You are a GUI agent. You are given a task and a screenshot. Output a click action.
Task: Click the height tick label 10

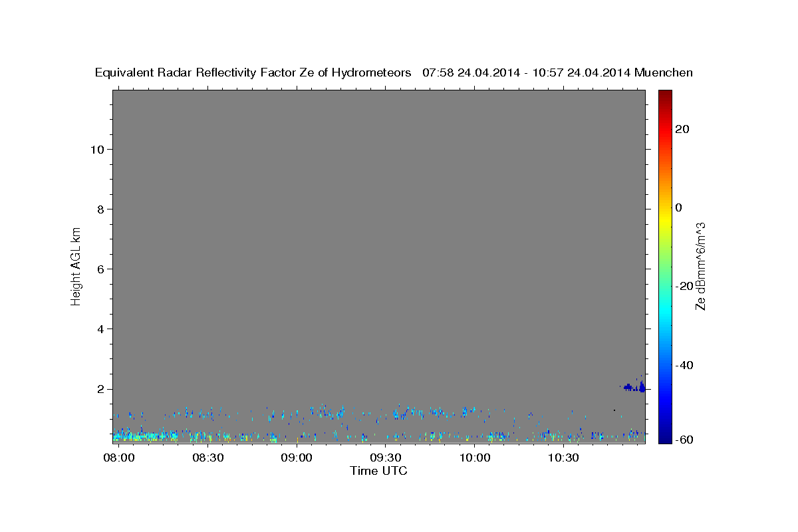click(98, 150)
